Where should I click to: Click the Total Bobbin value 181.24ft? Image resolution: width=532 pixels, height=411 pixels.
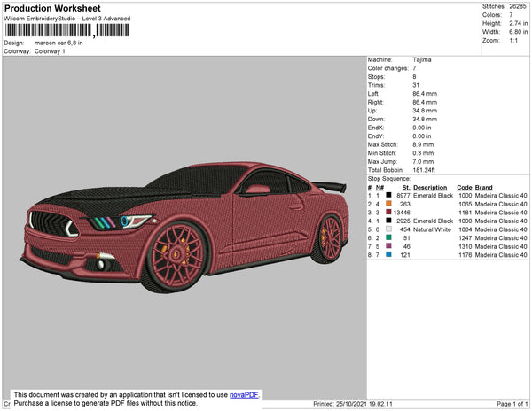pyautogui.click(x=424, y=170)
